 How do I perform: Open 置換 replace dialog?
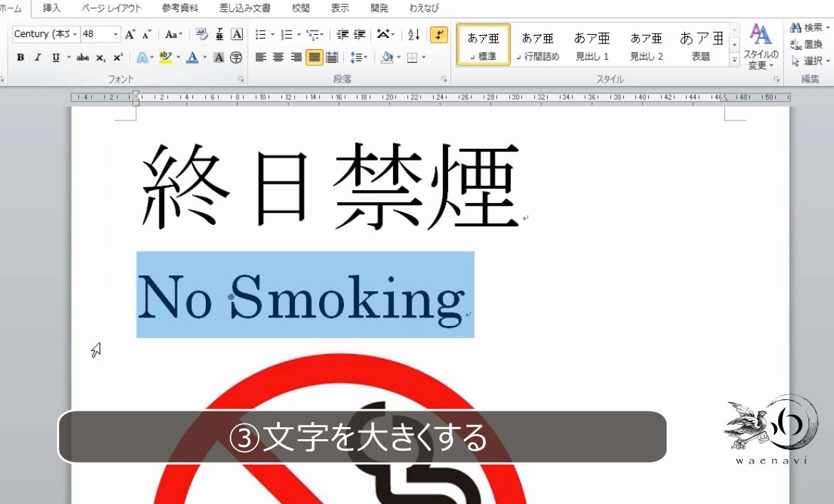pyautogui.click(x=807, y=44)
